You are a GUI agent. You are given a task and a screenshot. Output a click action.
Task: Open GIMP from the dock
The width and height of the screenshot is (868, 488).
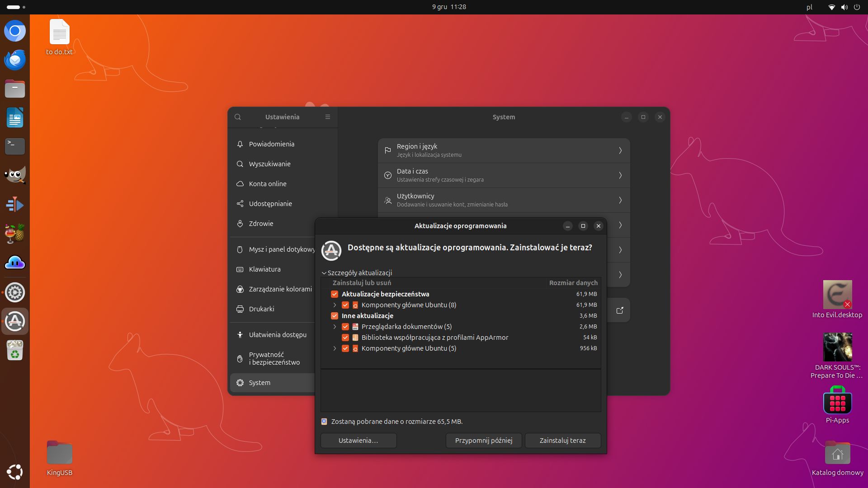[15, 174]
